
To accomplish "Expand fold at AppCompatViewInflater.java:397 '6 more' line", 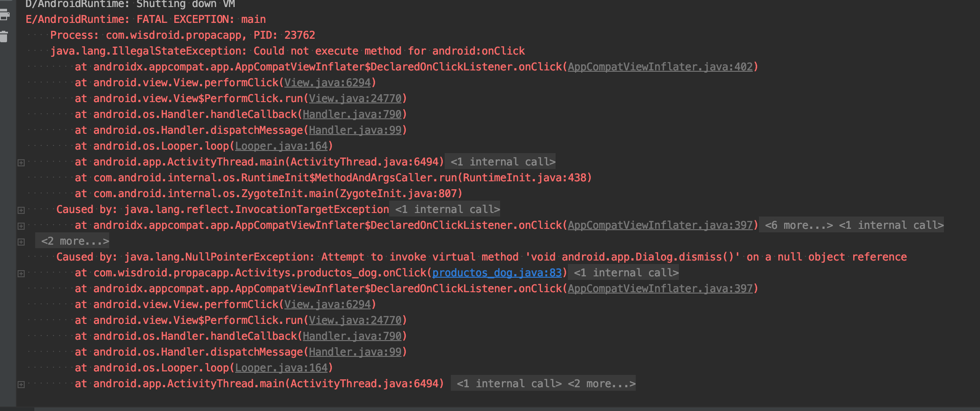I will click(21, 226).
